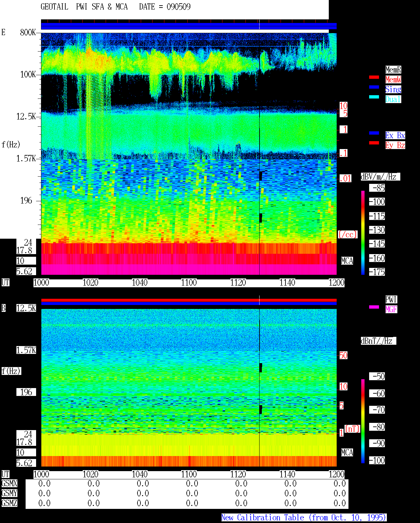
Task: Click the [/cc] density unit label
Action: (x=347, y=234)
